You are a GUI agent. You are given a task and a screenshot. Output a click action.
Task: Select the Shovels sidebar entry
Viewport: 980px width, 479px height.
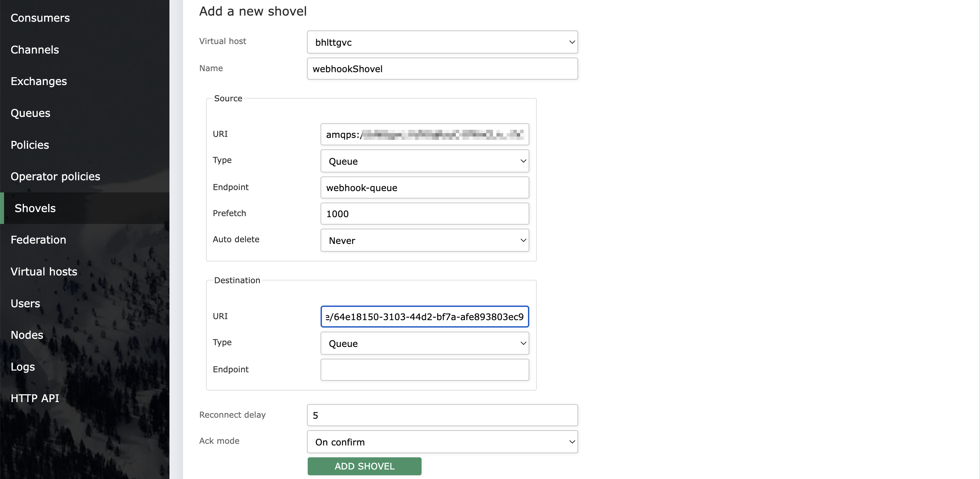pyautogui.click(x=35, y=208)
